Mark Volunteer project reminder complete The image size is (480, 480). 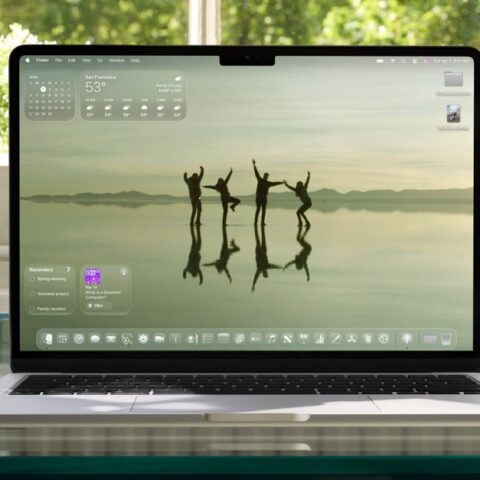click(x=32, y=294)
